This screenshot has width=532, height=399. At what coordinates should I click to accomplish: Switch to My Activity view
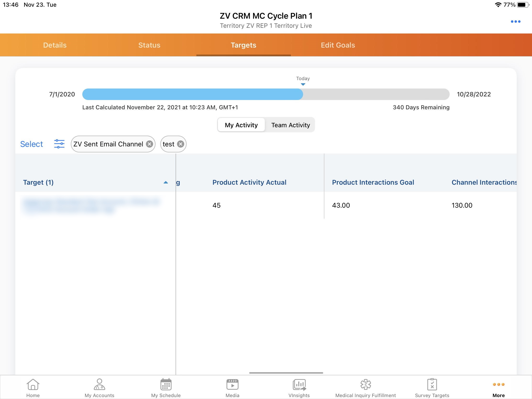click(x=241, y=125)
